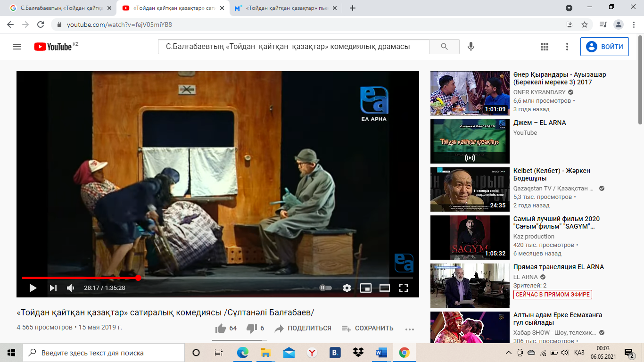The width and height of the screenshot is (644, 362).
Task: Open the Qazaqstan TV channel name
Action: pyautogui.click(x=554, y=188)
